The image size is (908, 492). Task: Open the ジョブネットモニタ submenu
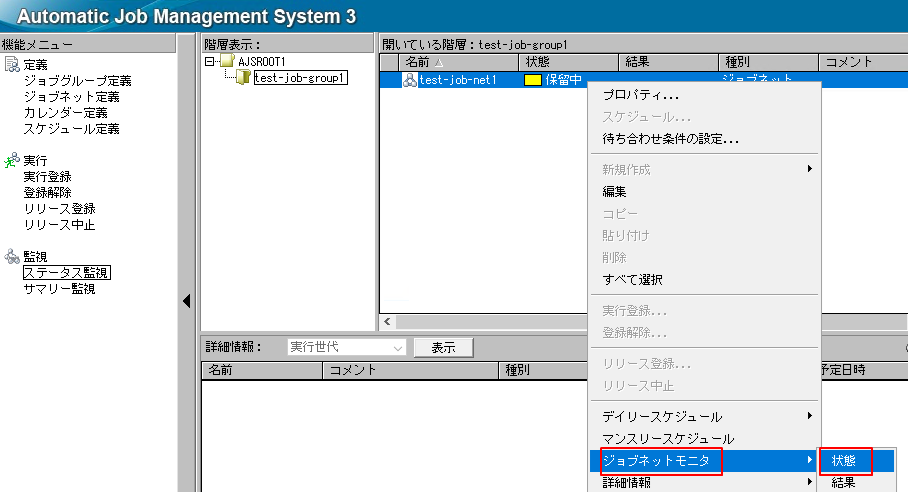pos(705,461)
